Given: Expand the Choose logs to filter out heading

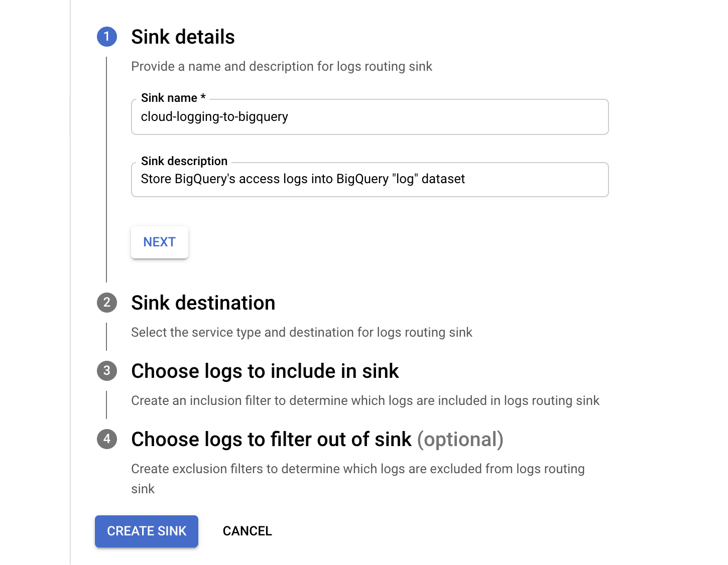Looking at the screenshot, I should pyautogui.click(x=271, y=440).
